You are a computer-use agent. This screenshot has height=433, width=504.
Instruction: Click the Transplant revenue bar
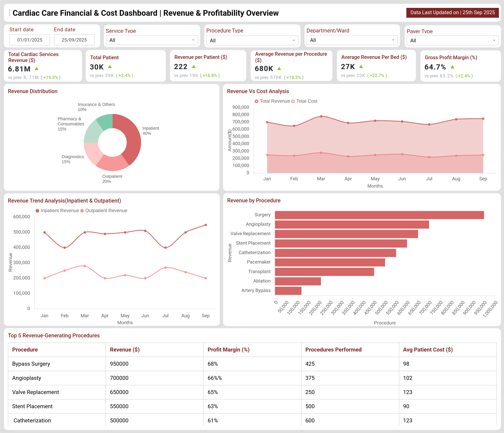(324, 272)
